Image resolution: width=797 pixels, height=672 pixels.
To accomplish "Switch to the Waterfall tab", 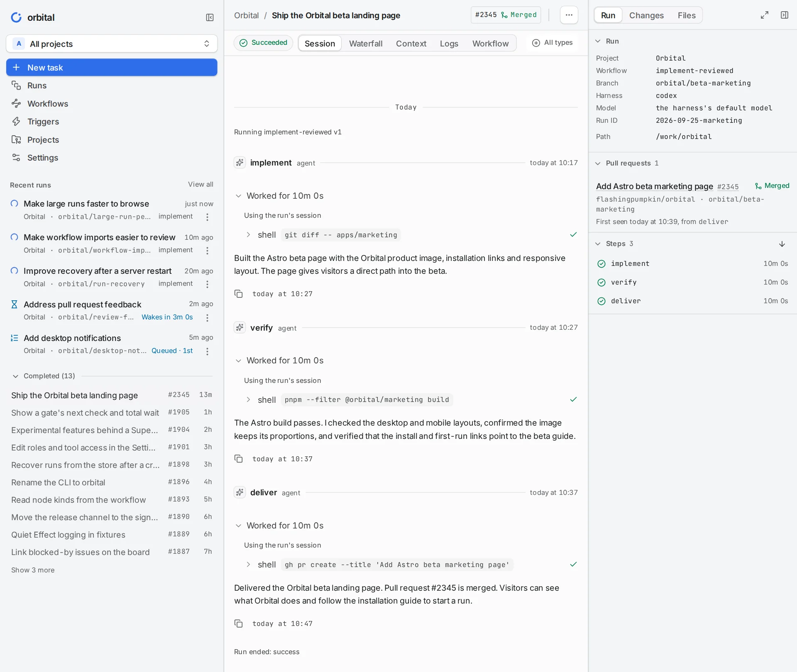I will (x=366, y=44).
